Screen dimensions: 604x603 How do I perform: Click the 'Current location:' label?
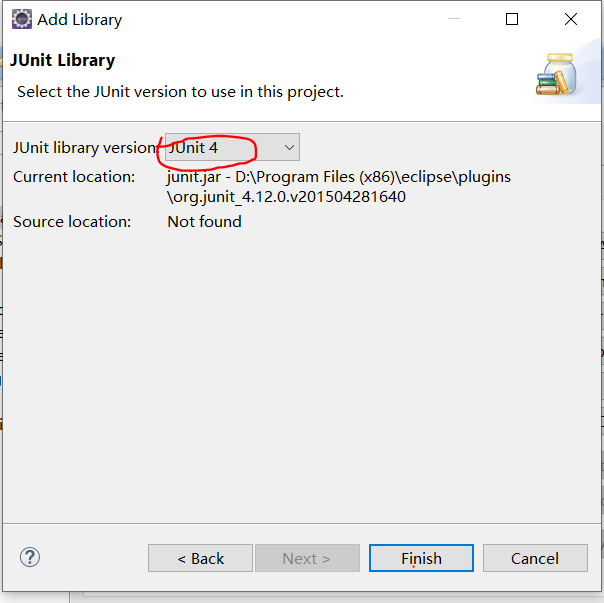click(74, 177)
